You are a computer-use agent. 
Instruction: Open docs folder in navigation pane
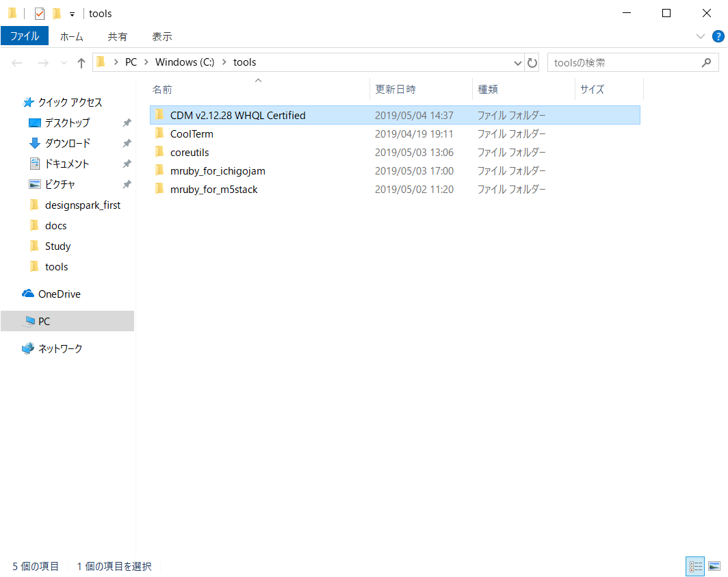55,226
